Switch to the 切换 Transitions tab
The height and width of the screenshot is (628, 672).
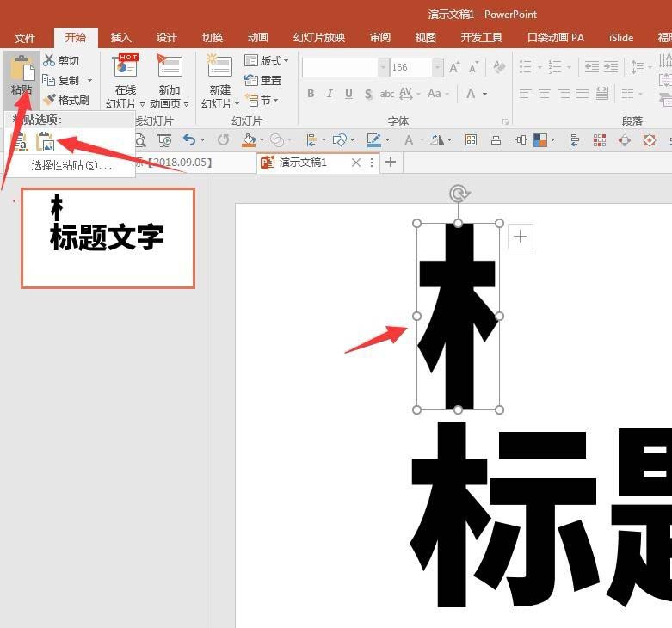click(213, 38)
